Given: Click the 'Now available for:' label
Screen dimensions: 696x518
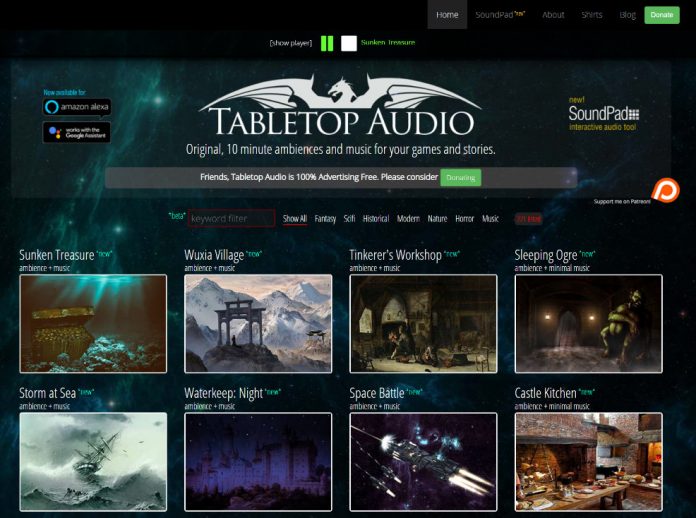Looking at the screenshot, I should [x=65, y=92].
